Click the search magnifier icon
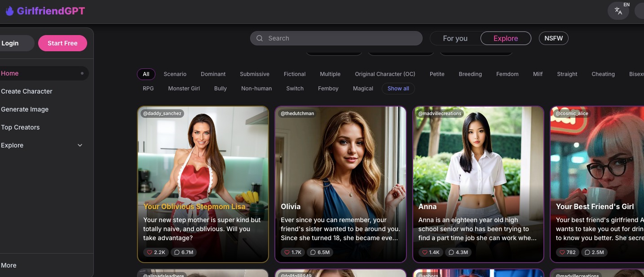Viewport: 644px width, 277px height. (260, 38)
